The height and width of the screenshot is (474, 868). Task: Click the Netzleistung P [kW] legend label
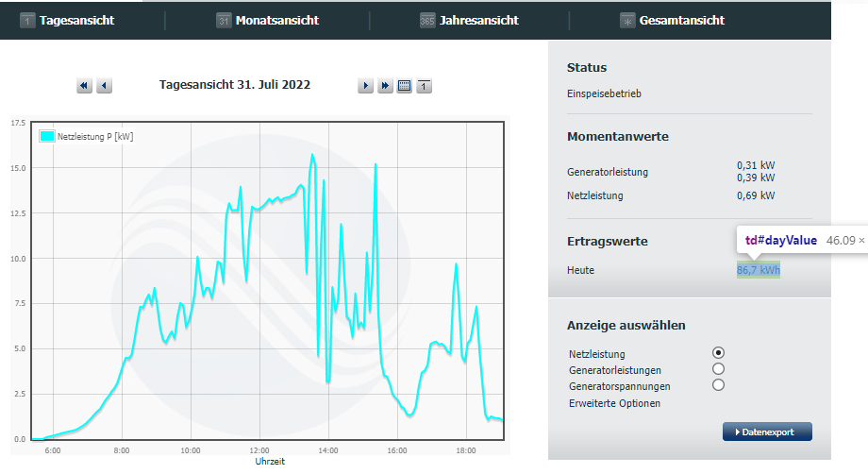pyautogui.click(x=95, y=136)
